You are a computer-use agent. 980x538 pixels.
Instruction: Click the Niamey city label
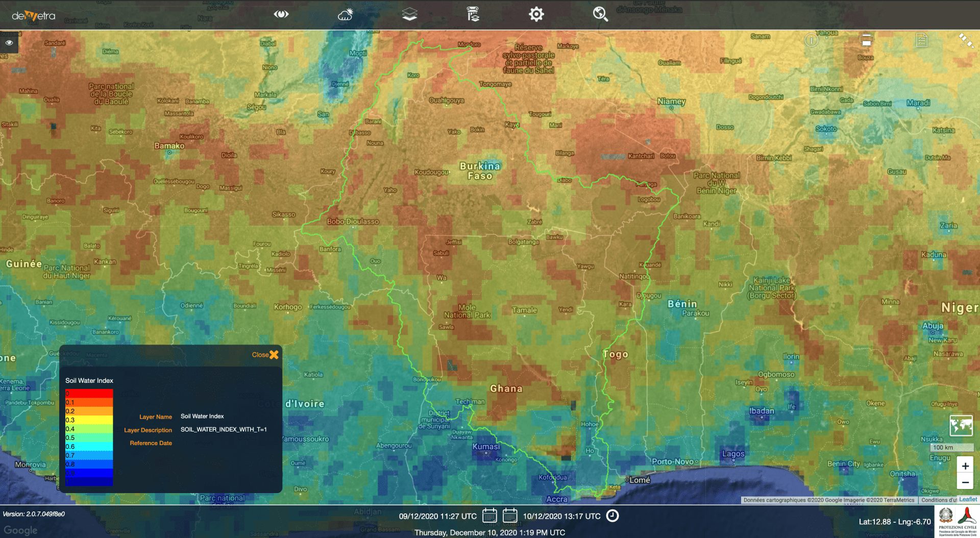point(671,102)
